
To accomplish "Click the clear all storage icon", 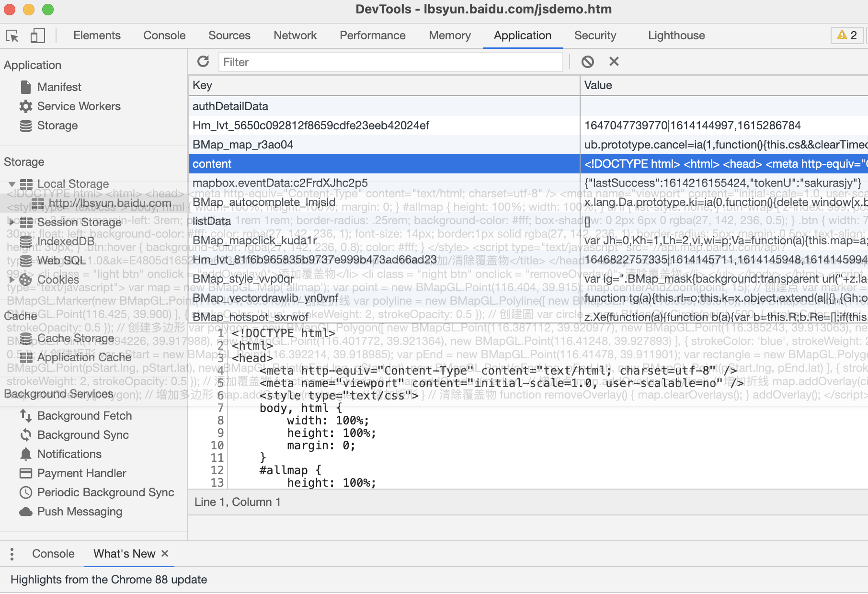I will pos(588,62).
